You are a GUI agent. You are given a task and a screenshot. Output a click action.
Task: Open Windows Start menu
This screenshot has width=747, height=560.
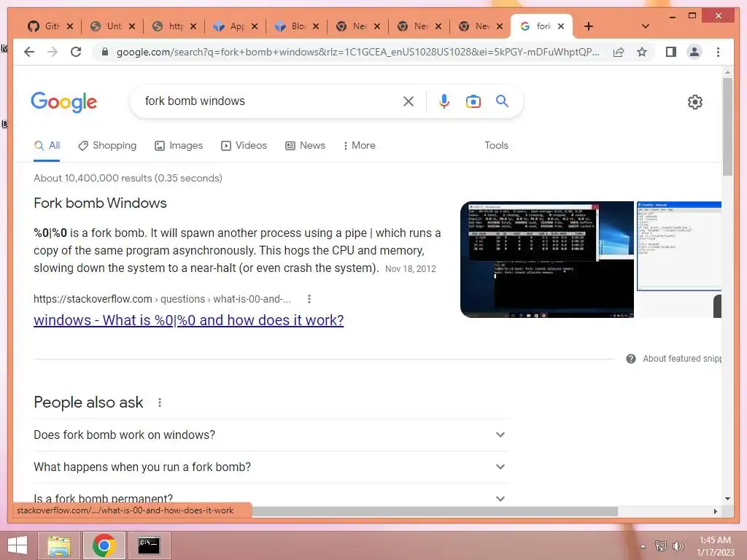pyautogui.click(x=18, y=545)
